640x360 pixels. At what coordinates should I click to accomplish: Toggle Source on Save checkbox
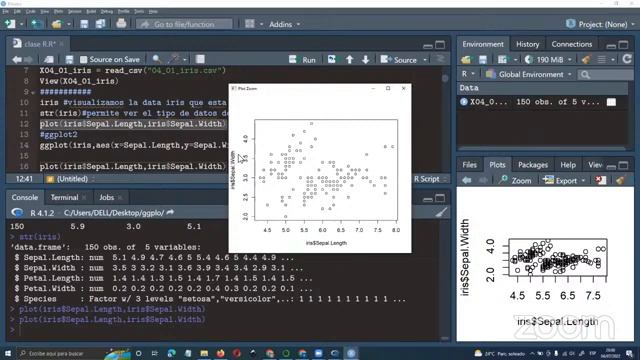(x=83, y=60)
